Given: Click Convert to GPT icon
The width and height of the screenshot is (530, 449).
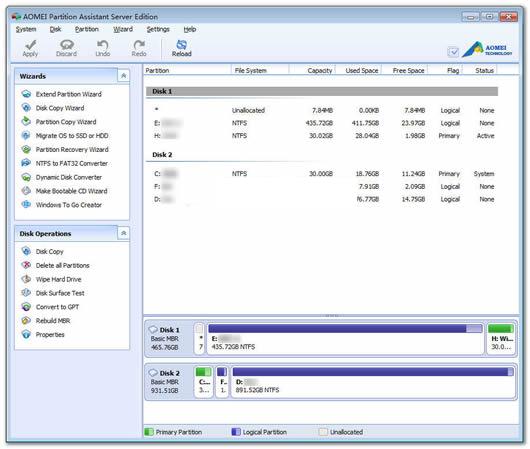Looking at the screenshot, I should [26, 307].
